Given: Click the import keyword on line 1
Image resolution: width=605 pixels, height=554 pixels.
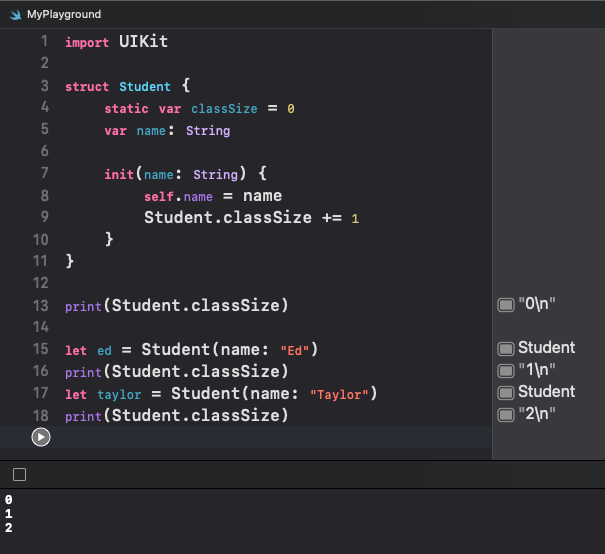Looking at the screenshot, I should [87, 42].
